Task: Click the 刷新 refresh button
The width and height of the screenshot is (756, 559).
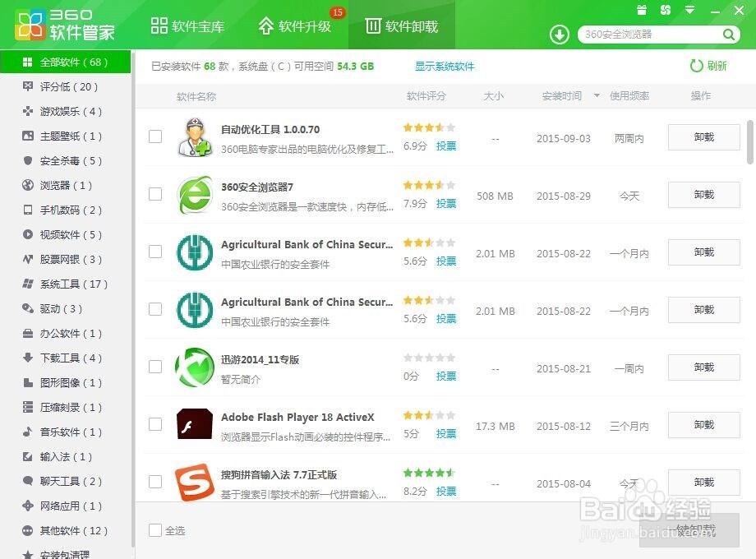Action: click(708, 66)
